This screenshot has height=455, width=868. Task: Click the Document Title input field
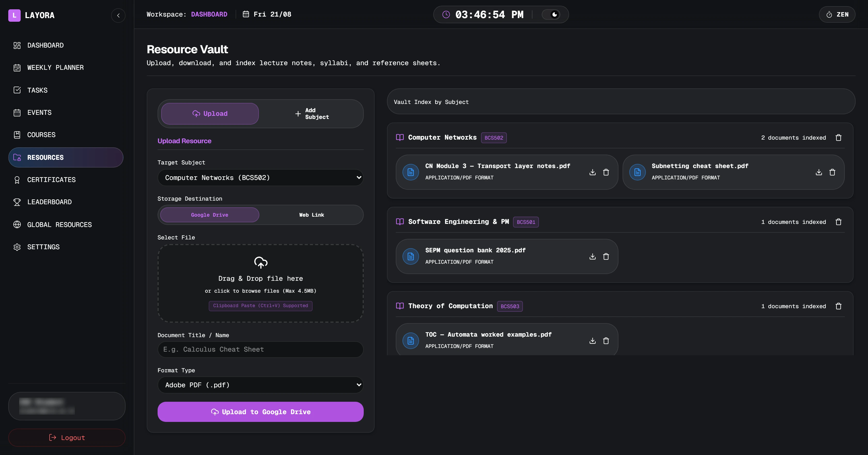(x=260, y=350)
